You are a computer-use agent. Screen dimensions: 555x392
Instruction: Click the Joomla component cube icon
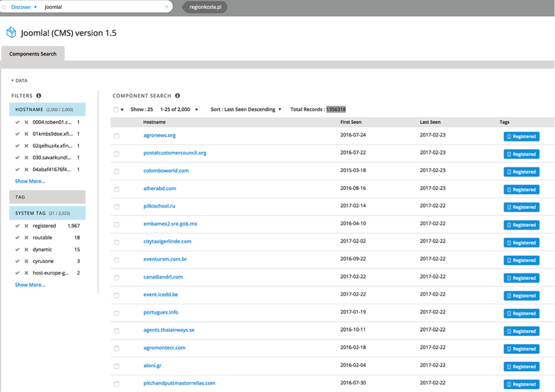pos(11,33)
